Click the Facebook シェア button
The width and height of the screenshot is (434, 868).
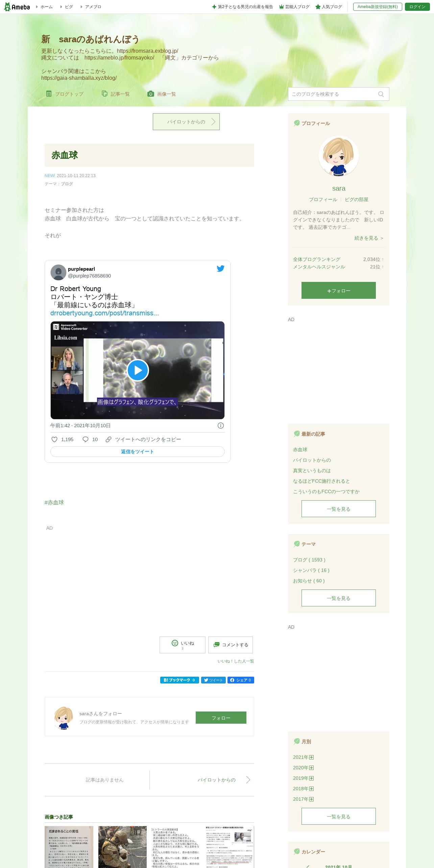pyautogui.click(x=241, y=680)
